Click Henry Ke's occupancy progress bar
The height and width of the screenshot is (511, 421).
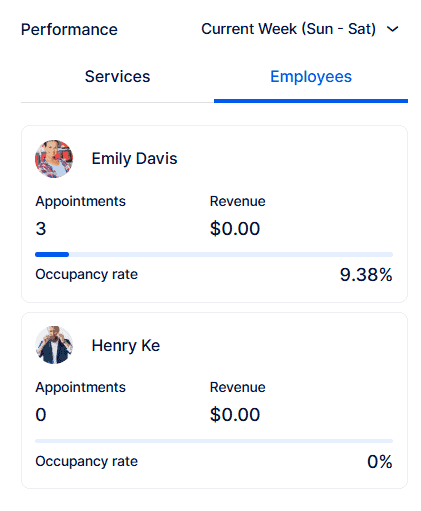click(x=214, y=441)
